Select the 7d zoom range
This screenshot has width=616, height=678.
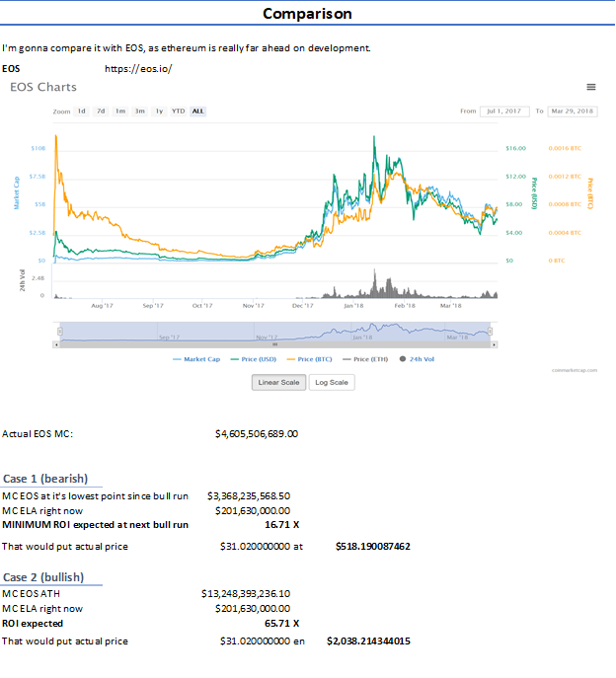[101, 112]
